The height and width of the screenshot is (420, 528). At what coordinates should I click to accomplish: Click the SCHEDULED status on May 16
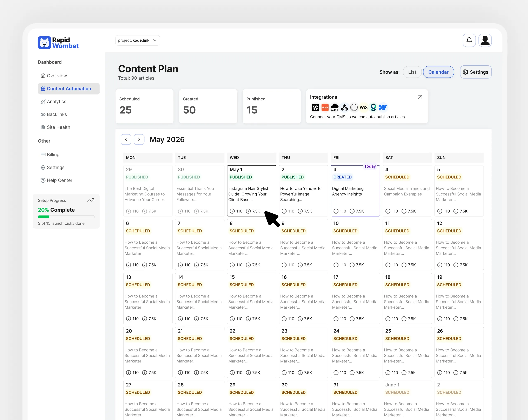point(293,284)
